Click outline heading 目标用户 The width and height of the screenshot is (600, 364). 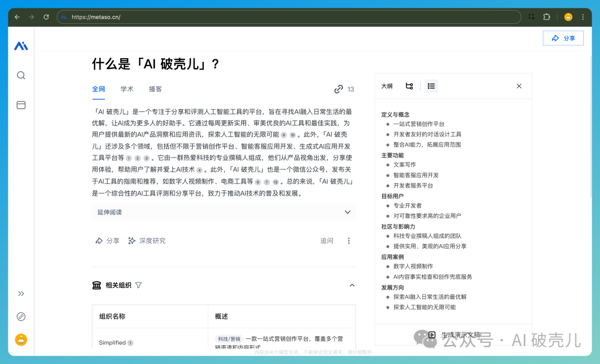tap(393, 196)
